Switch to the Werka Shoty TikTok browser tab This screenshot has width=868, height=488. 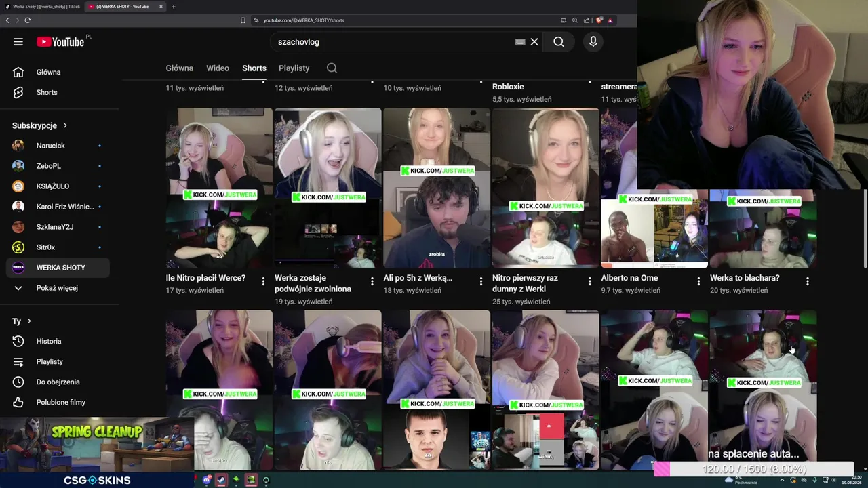pos(42,7)
